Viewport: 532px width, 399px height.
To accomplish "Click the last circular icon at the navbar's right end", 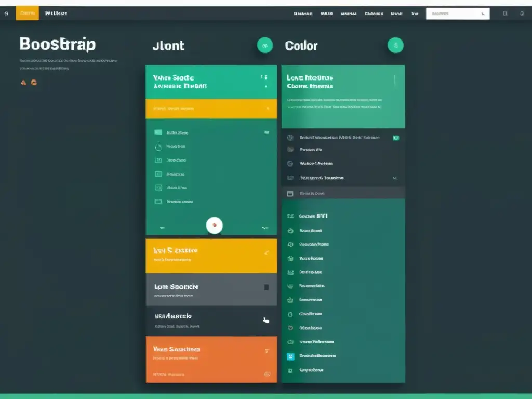I will (522, 14).
